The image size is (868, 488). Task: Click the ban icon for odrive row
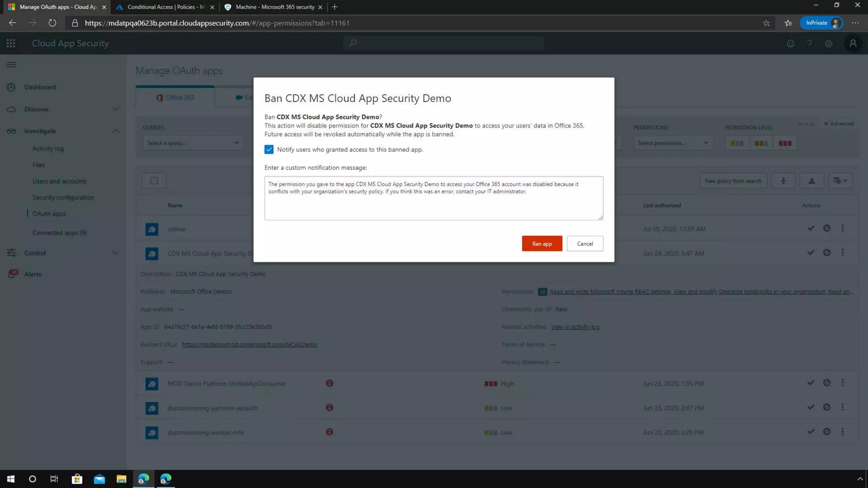tap(826, 228)
